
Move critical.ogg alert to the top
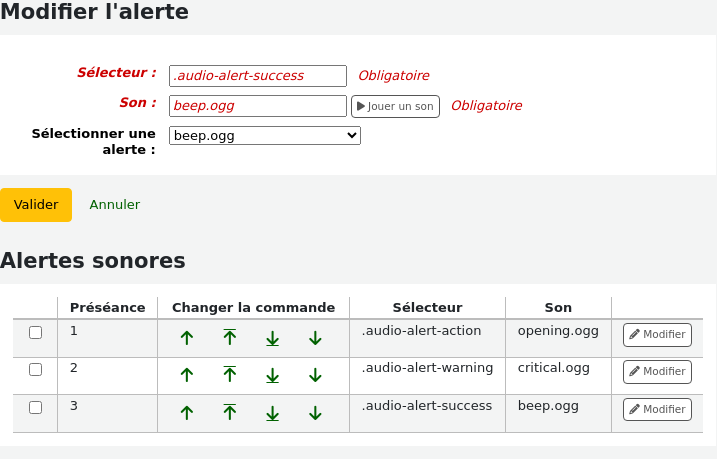coord(230,374)
